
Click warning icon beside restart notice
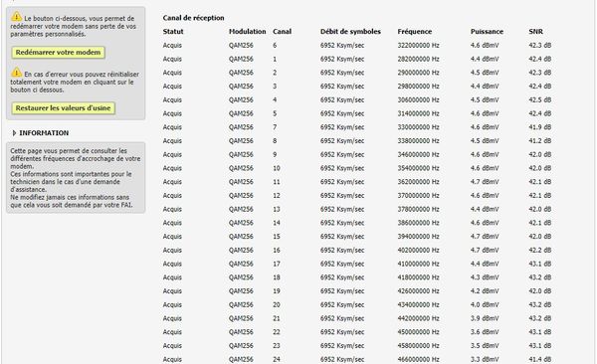16,16
